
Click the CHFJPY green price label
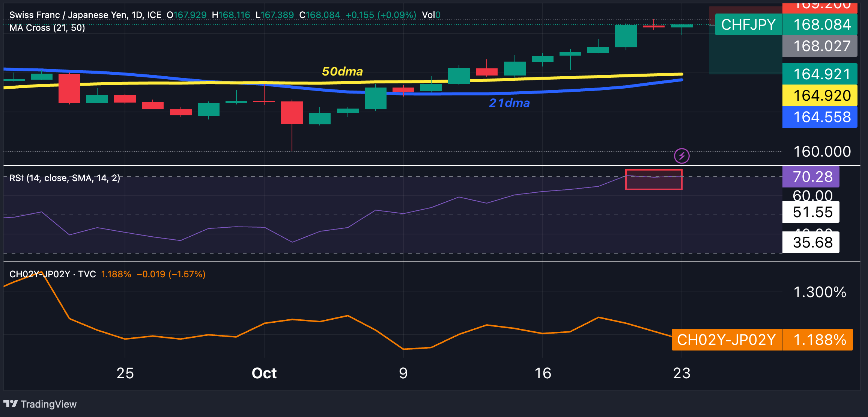point(748,25)
